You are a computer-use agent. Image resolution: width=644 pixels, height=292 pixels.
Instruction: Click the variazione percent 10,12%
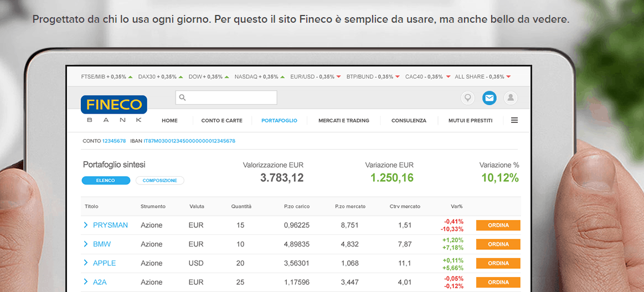(500, 178)
